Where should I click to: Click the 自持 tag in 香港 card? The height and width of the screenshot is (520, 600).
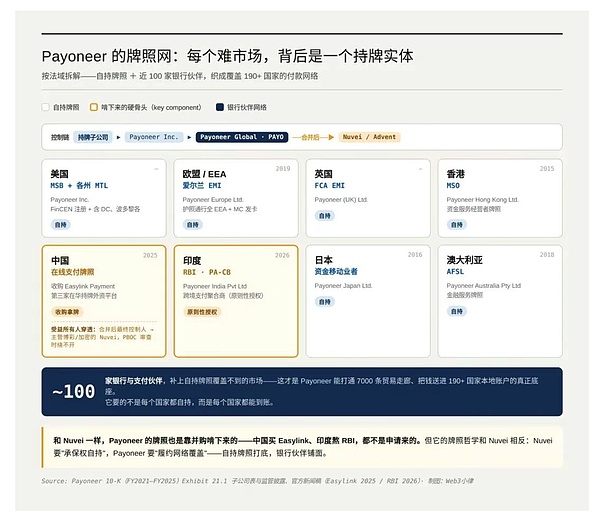457,225
